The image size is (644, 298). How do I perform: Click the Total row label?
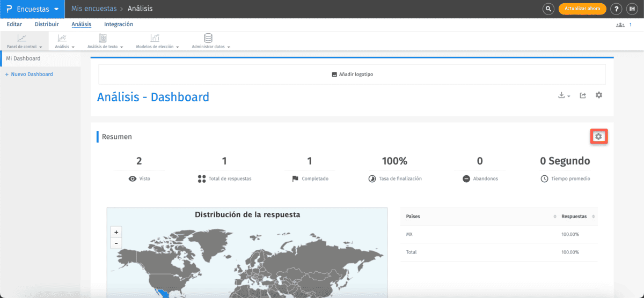(411, 252)
